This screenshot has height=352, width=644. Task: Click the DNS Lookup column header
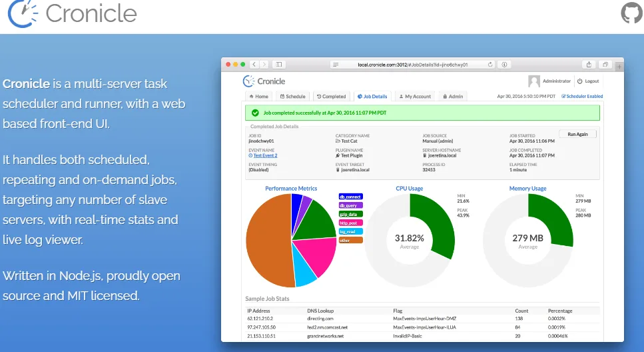tap(320, 311)
